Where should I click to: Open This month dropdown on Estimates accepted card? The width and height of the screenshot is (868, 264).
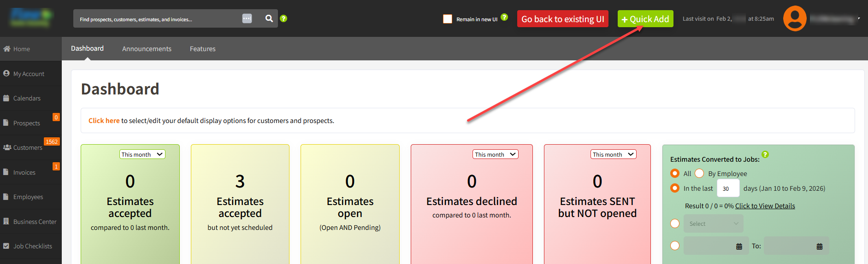142,154
